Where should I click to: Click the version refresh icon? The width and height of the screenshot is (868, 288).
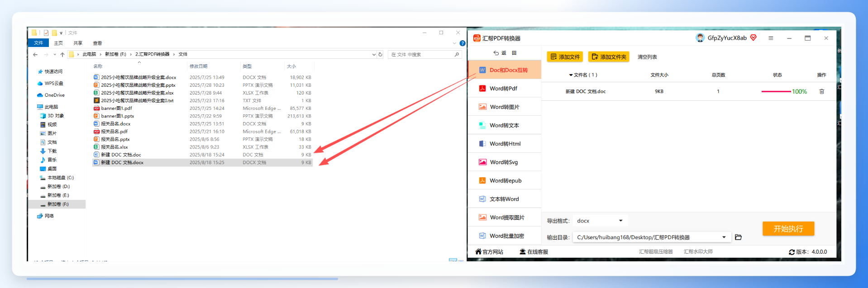click(x=792, y=252)
